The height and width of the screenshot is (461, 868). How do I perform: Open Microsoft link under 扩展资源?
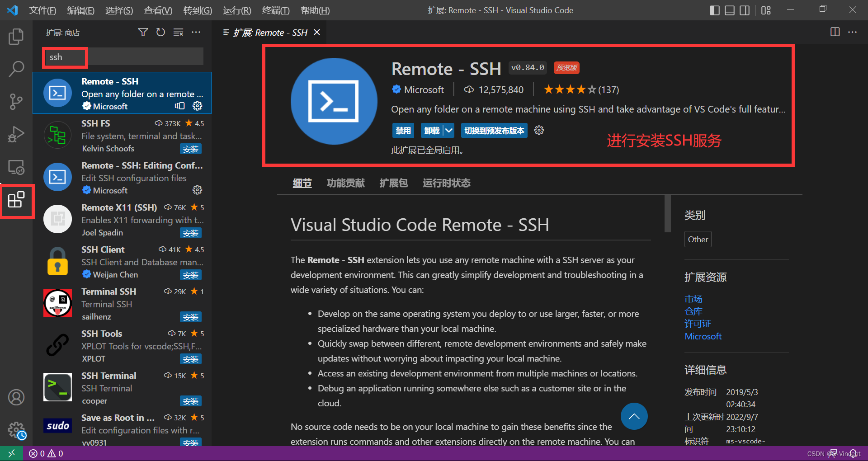point(703,336)
